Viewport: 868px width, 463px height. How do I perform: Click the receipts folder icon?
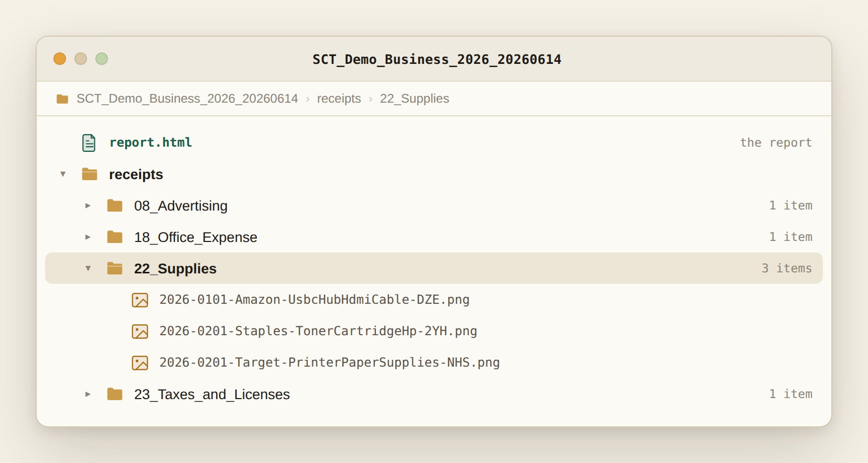(90, 174)
